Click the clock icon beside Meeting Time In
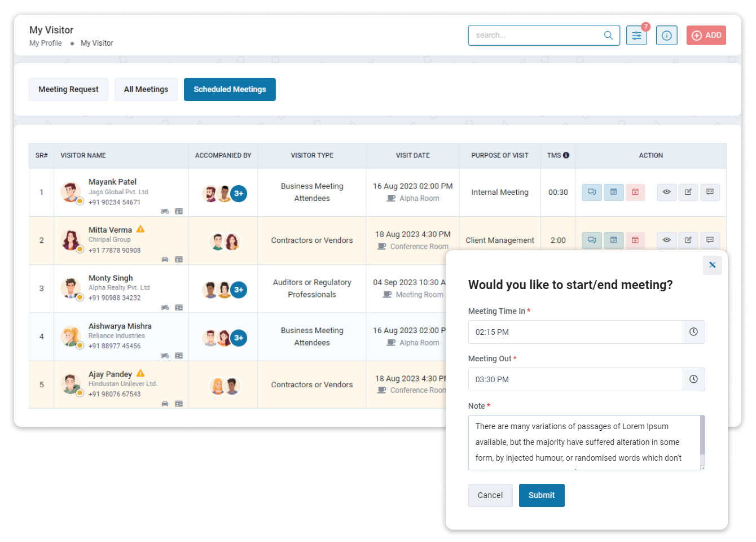 click(x=693, y=332)
